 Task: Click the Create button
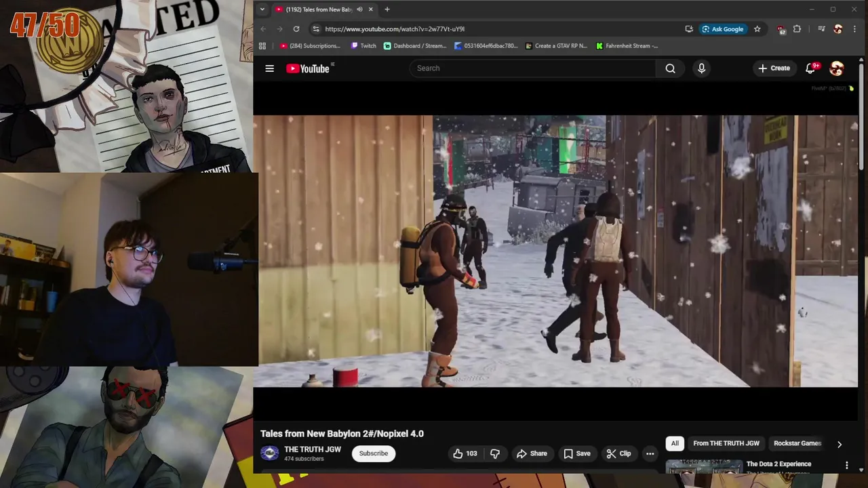point(774,68)
